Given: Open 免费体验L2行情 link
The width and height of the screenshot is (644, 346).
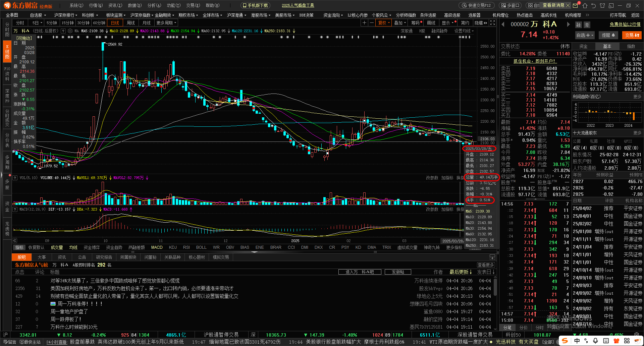Looking at the screenshot, I should [625, 24].
